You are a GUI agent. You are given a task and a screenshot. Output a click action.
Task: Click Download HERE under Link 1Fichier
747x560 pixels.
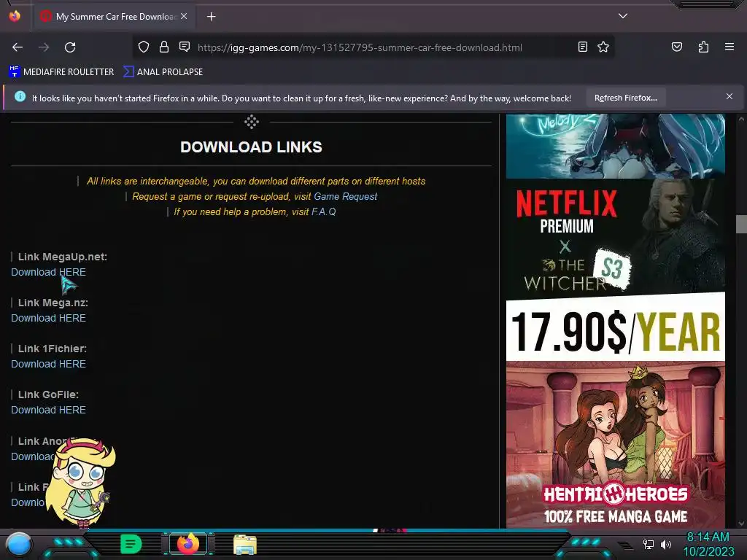point(48,365)
